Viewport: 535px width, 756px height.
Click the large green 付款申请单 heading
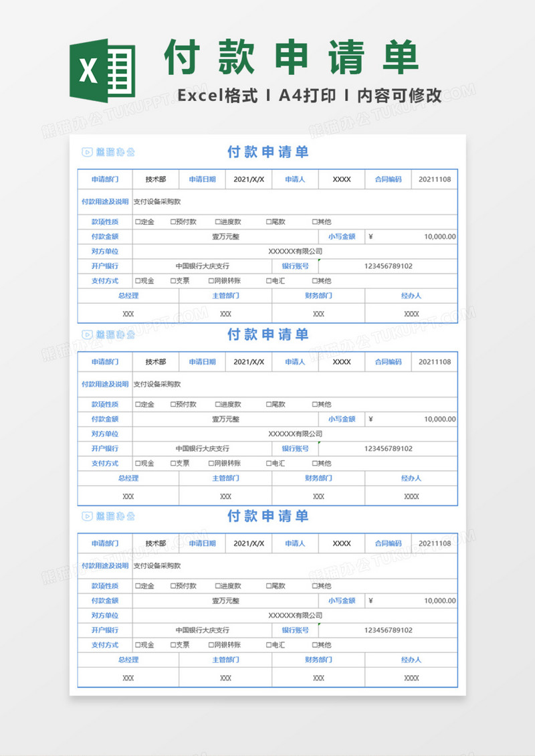pos(292,57)
